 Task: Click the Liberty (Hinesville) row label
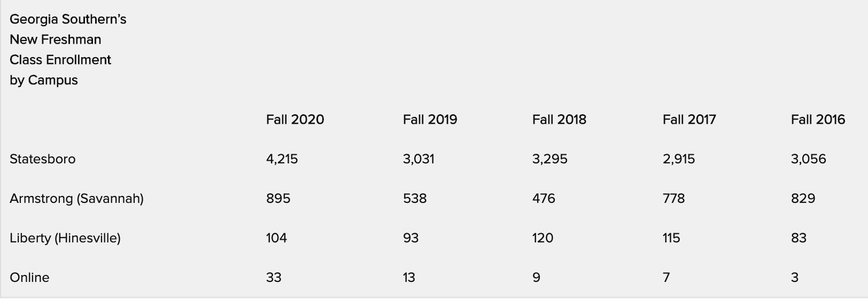click(65, 238)
